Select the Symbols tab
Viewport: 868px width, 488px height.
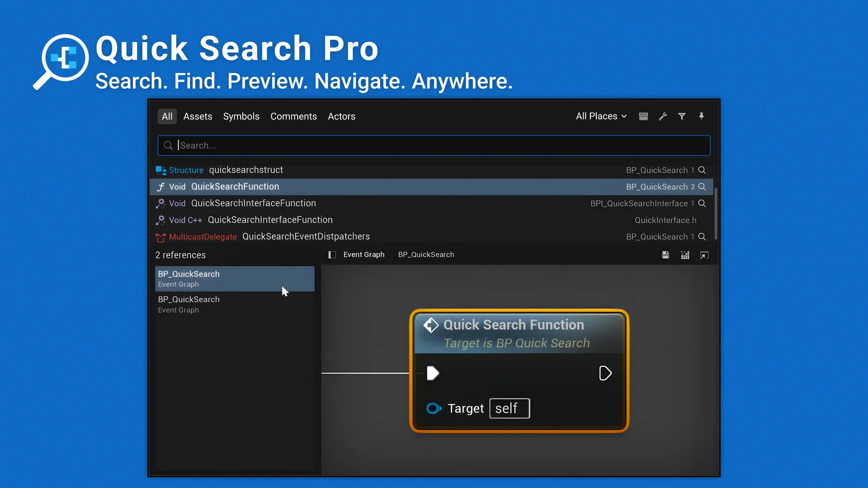[241, 116]
